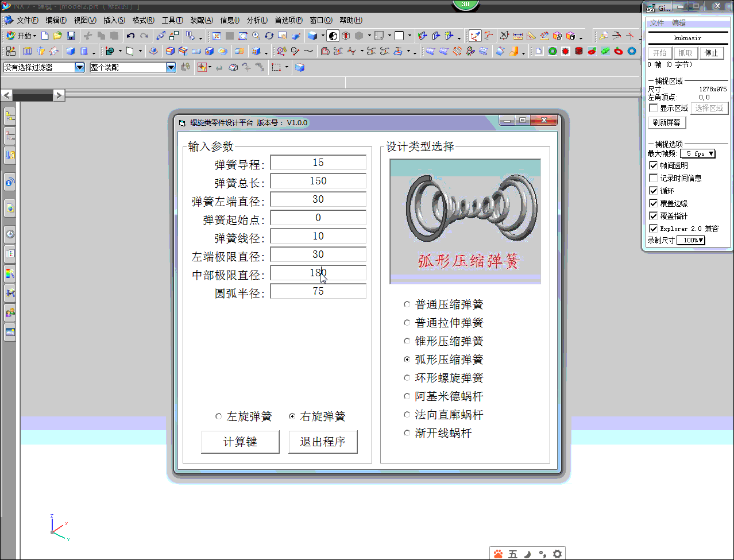This screenshot has height=560, width=734.
Task: Enable the 记录时间信息 checkbox
Action: 653,178
